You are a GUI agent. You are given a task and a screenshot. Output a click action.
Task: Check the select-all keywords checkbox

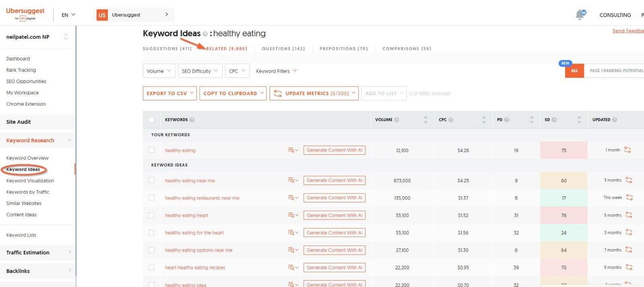point(151,120)
